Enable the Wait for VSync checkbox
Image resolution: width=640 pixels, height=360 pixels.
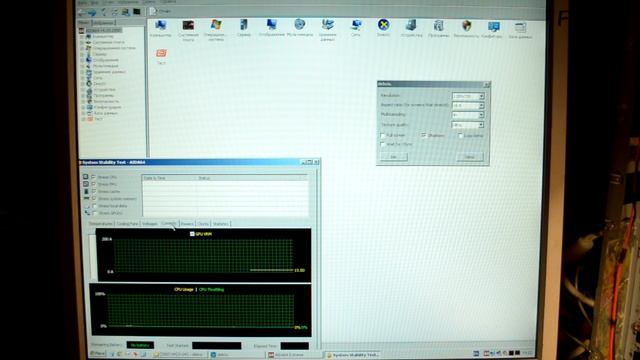pos(382,144)
